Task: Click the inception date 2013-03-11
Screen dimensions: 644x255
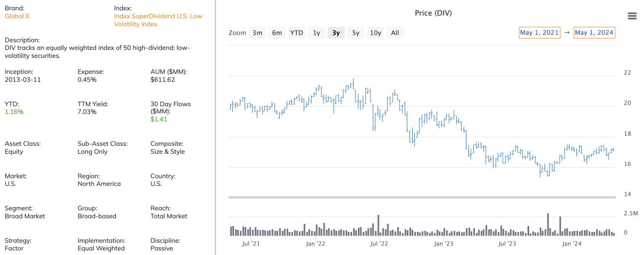Action: 23,79
